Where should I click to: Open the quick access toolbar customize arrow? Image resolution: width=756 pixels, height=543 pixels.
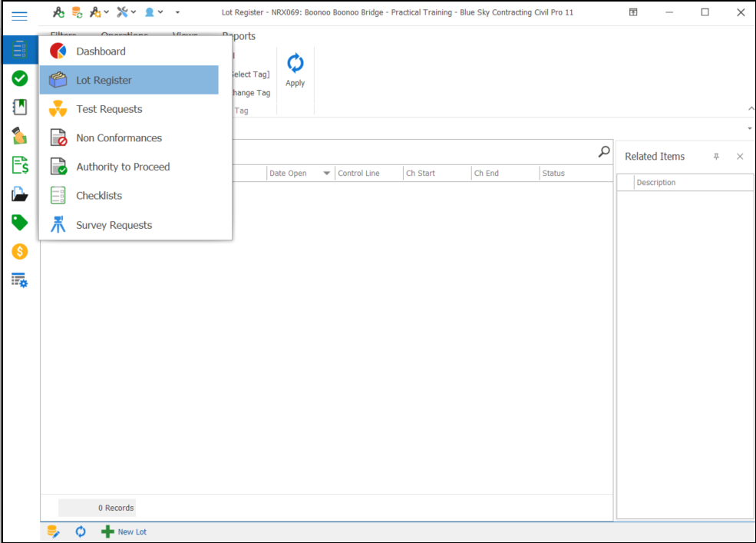point(177,12)
